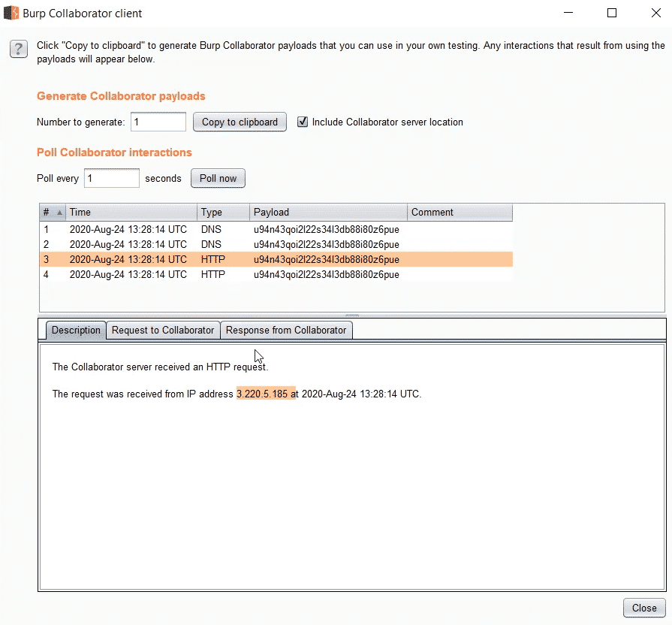Toggle Include Collaborator server location checkbox
The image size is (672, 625).
(303, 122)
